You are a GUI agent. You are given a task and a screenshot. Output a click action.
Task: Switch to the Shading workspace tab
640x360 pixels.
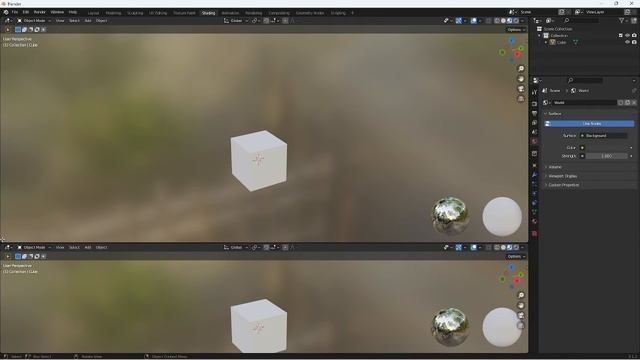point(208,13)
